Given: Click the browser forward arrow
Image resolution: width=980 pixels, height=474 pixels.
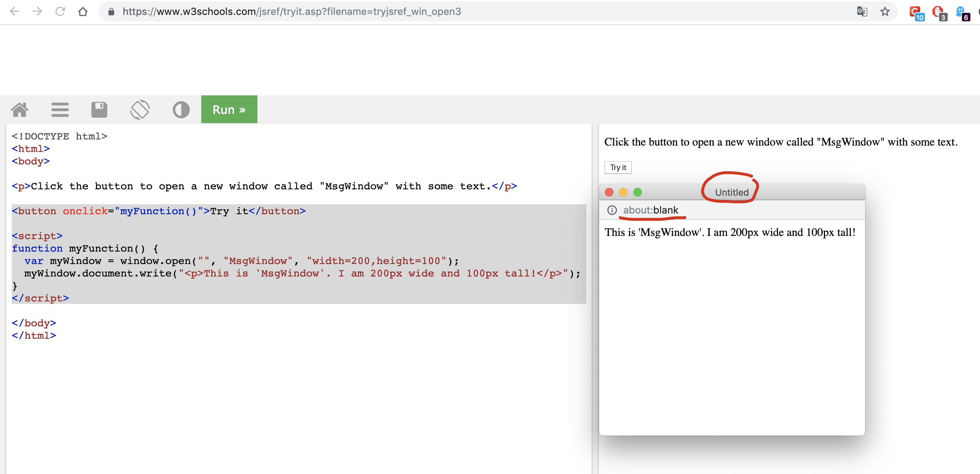Looking at the screenshot, I should point(37,11).
